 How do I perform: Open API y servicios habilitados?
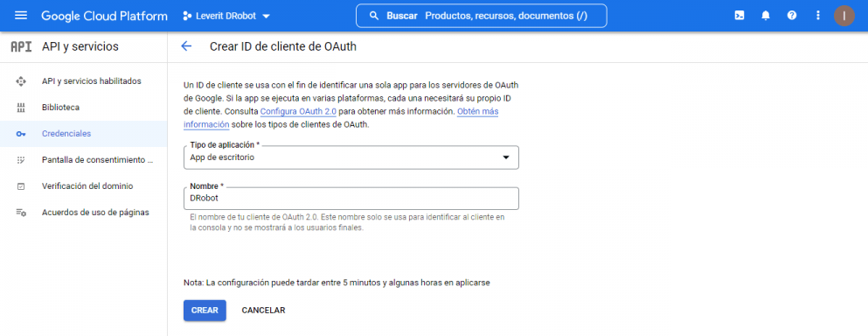84,81
